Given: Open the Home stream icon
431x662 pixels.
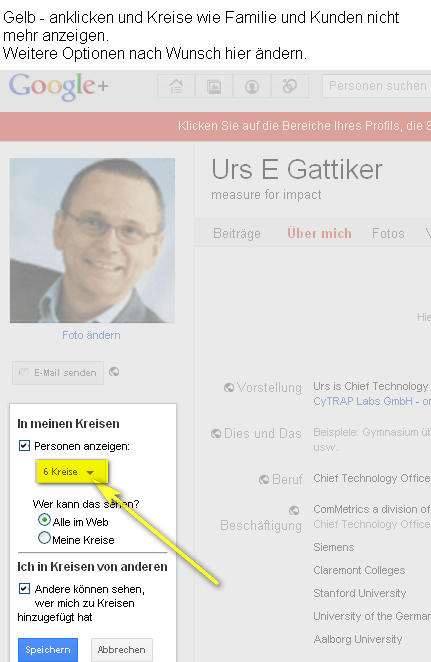Looking at the screenshot, I should pyautogui.click(x=176, y=86).
